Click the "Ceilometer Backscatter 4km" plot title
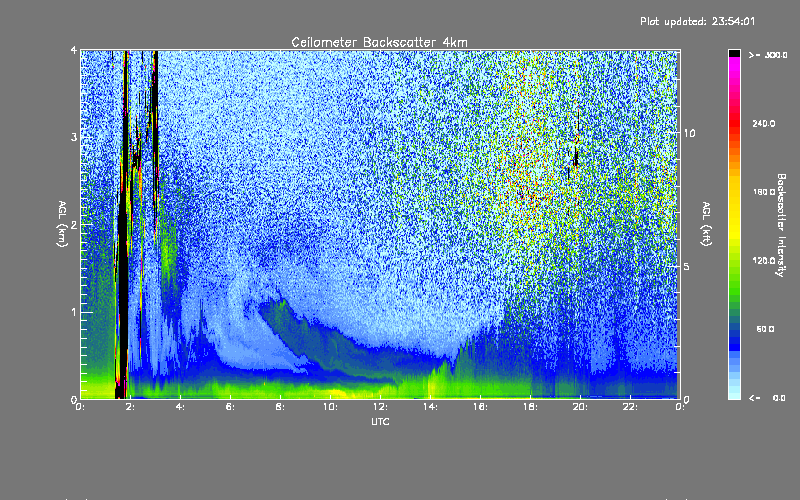 379,42
